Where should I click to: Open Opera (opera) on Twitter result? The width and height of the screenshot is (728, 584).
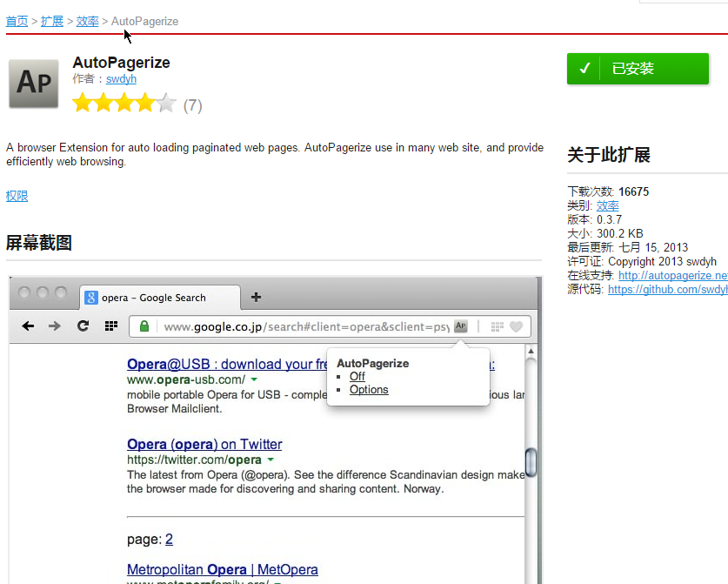(x=204, y=444)
